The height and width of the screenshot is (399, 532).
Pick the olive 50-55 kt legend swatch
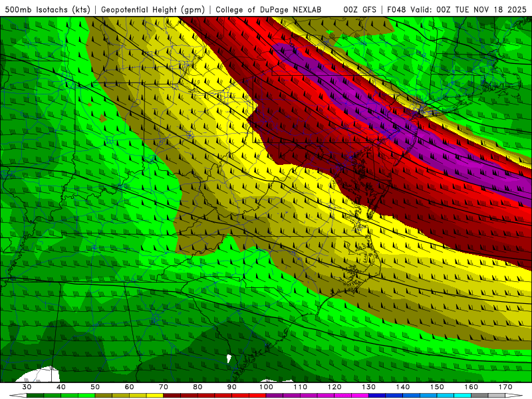(x=104, y=396)
